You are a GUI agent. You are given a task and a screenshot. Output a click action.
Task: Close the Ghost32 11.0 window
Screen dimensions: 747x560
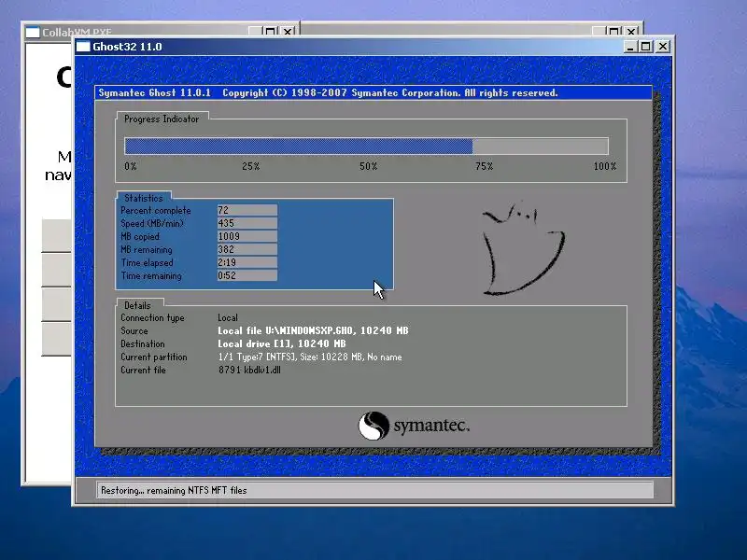coord(663,46)
